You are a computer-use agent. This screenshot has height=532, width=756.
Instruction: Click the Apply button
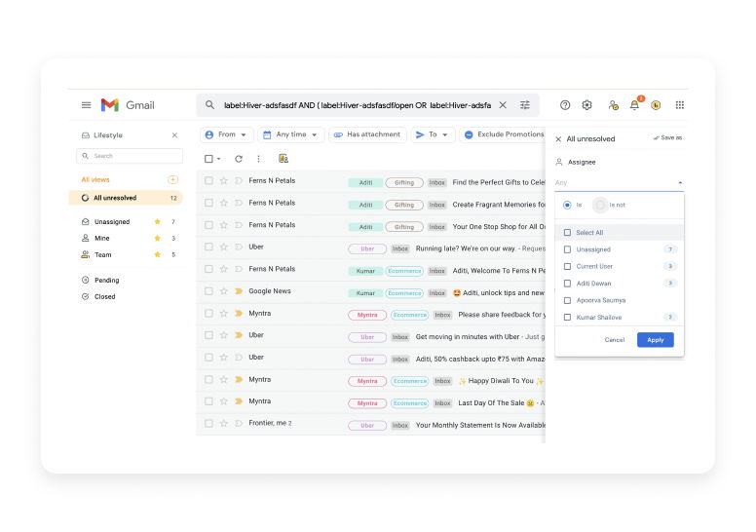pyautogui.click(x=655, y=340)
